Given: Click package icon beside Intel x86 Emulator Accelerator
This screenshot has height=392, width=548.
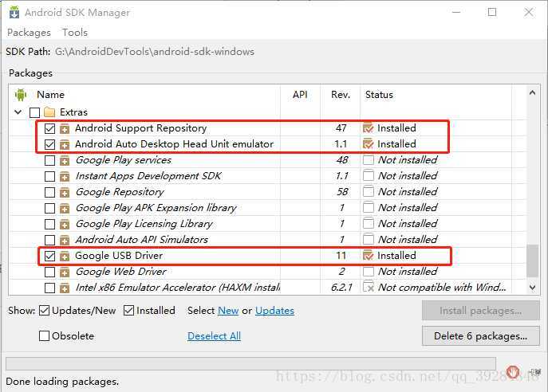Looking at the screenshot, I should click(x=65, y=288).
